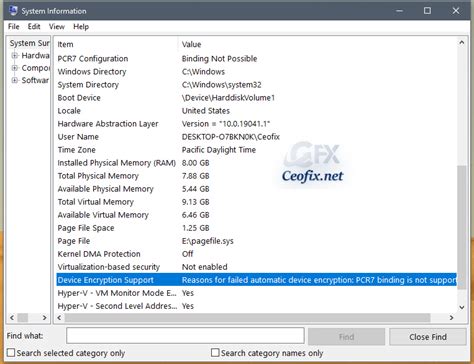Screen dimensions: 474x364
Task: Maximize the System Information window
Action: [x=427, y=11]
